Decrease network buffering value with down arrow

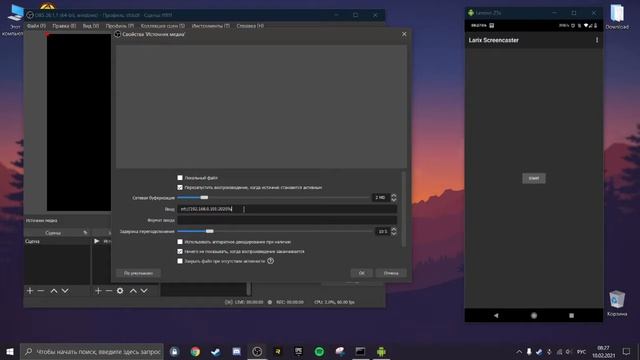[394, 200]
